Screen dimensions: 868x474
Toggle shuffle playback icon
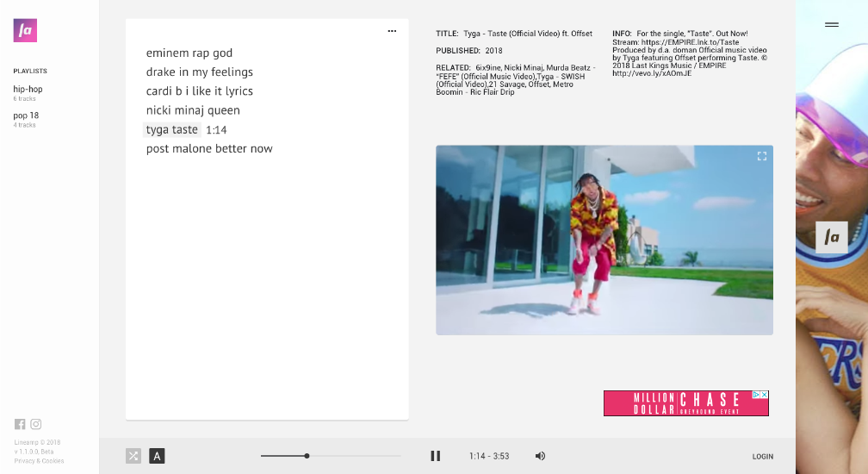click(133, 456)
